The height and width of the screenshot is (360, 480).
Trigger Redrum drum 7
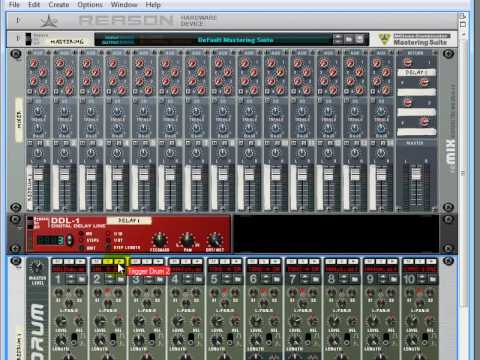(x=314, y=261)
